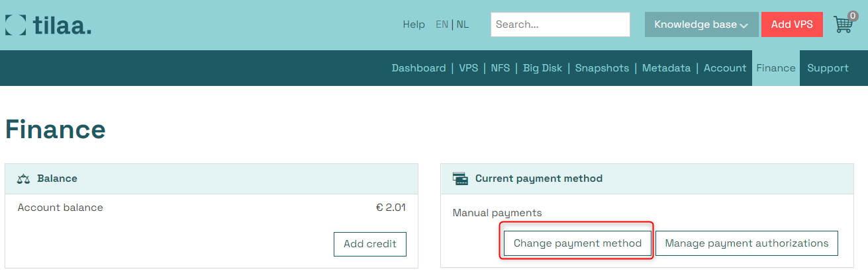868x277 pixels.
Task: Expand the Knowledge base dropdown
Action: 702,24
